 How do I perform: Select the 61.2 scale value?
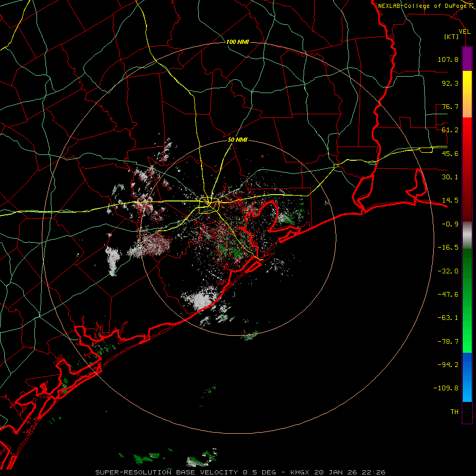450,130
